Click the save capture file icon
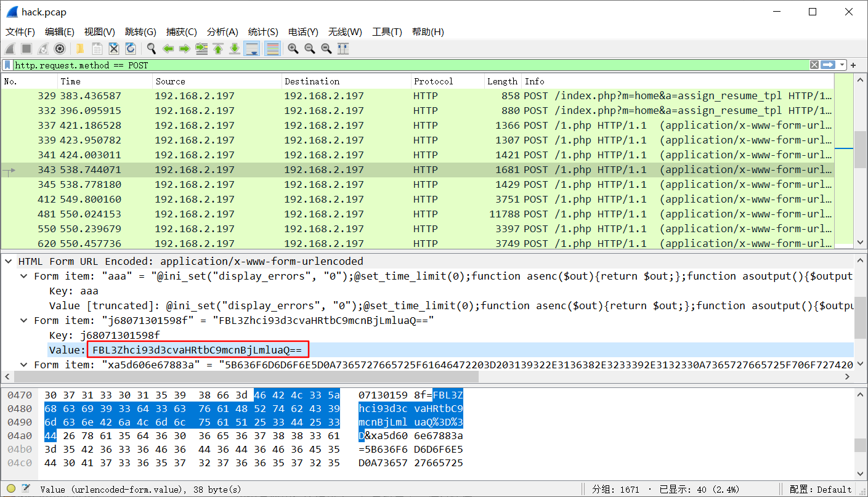 point(97,49)
